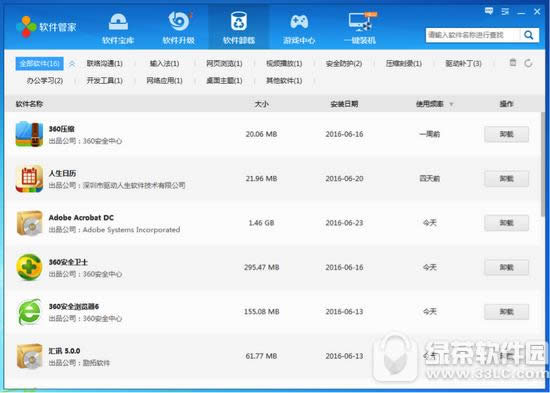Click the search magnifier button
The width and height of the screenshot is (550, 393).
[x=528, y=35]
